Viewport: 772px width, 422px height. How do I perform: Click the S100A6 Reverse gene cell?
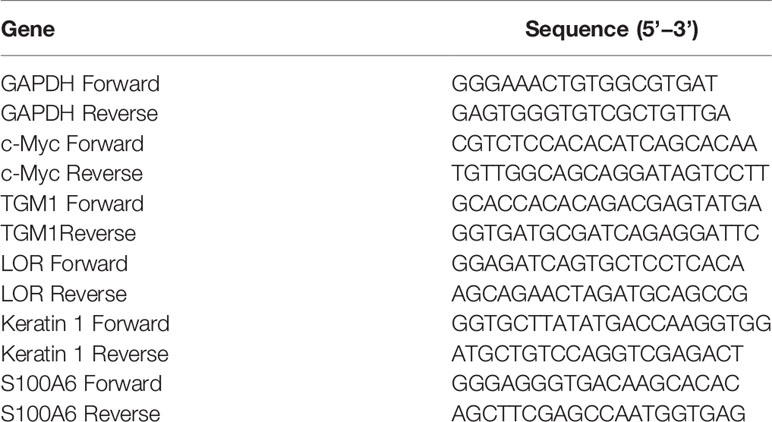click(x=80, y=413)
